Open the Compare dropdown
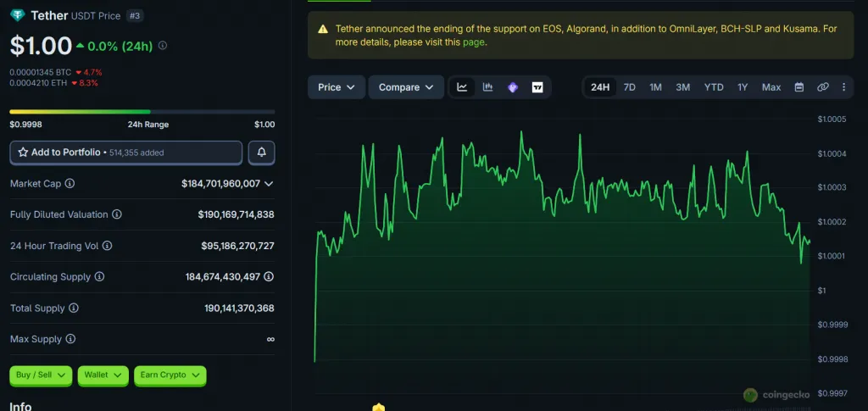The image size is (868, 411). pyautogui.click(x=406, y=86)
